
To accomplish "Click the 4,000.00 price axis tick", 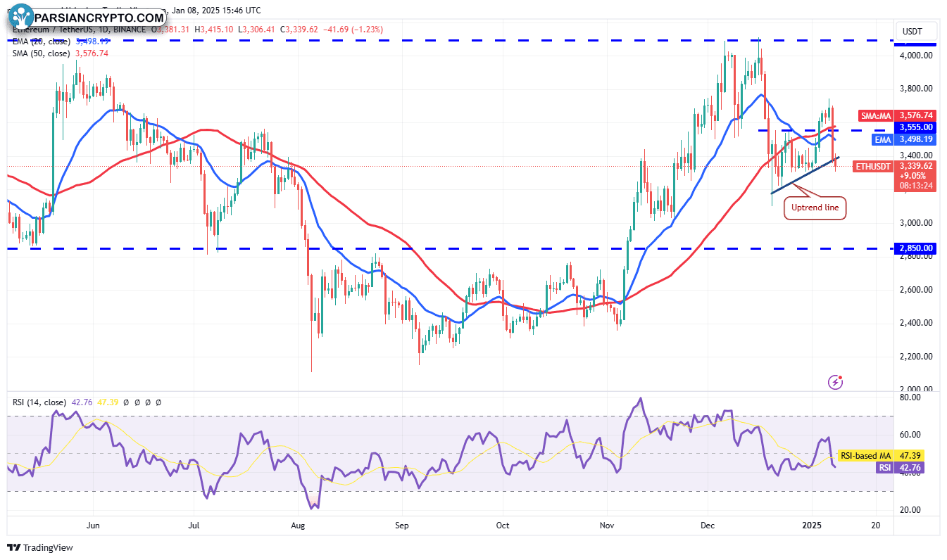I will pyautogui.click(x=916, y=55).
